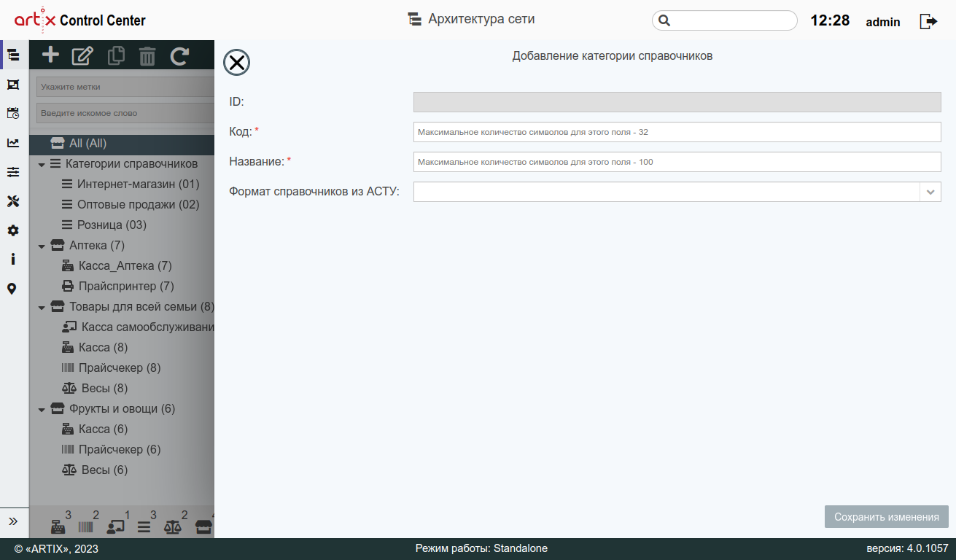Viewport: 956px width, 560px height.
Task: Expand sidebar with double chevron icon
Action: (13, 521)
